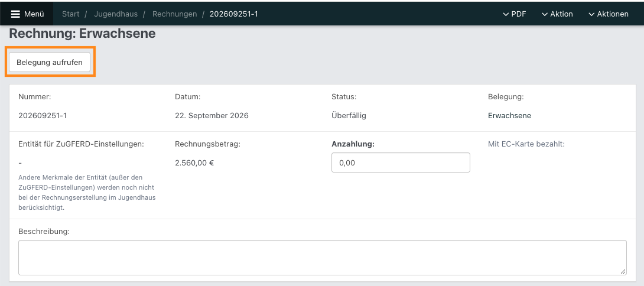Screen dimensions: 644x286
Task: Select the invoice number 202609251-1 value
Action: click(43, 116)
